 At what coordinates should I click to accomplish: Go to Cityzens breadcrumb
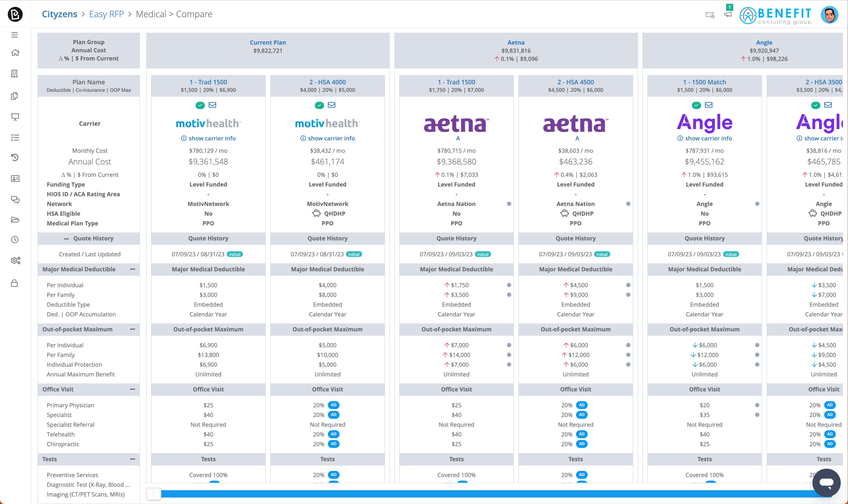pyautogui.click(x=59, y=14)
